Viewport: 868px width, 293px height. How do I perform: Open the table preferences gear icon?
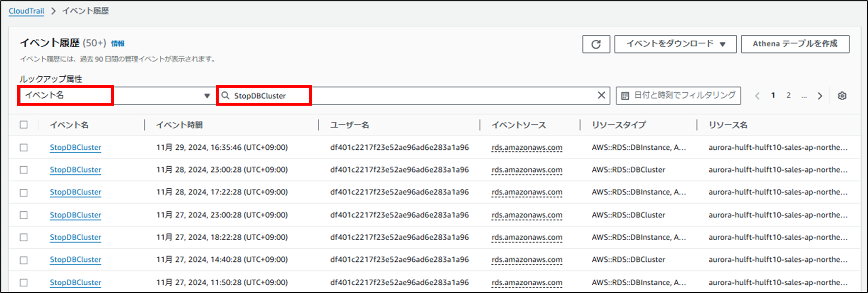click(842, 96)
